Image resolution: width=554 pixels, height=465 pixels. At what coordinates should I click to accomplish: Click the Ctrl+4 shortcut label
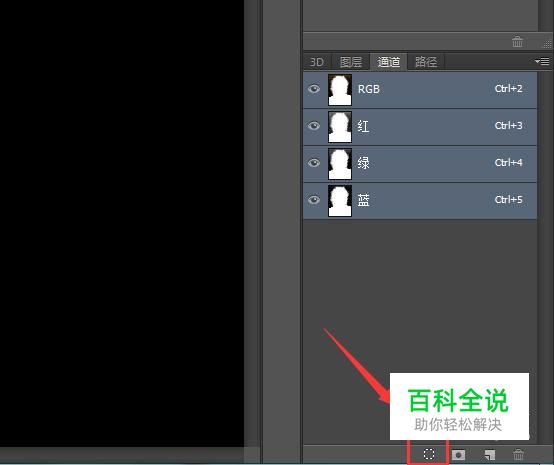[x=508, y=162]
